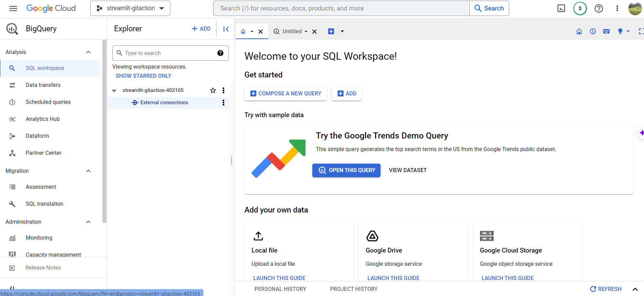644x296 pixels.
Task: Open the Untitled tab dropdown arrow
Action: [306, 32]
